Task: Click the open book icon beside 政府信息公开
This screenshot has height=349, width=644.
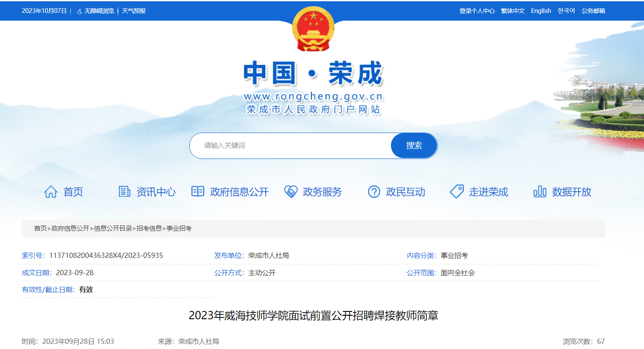Action: [198, 192]
